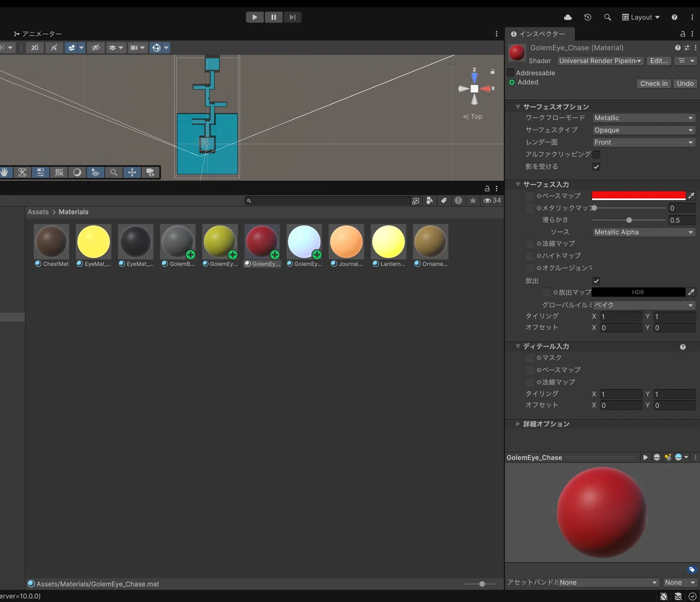Start Play mode with the Play button
This screenshot has height=602, width=700.
pyautogui.click(x=254, y=17)
